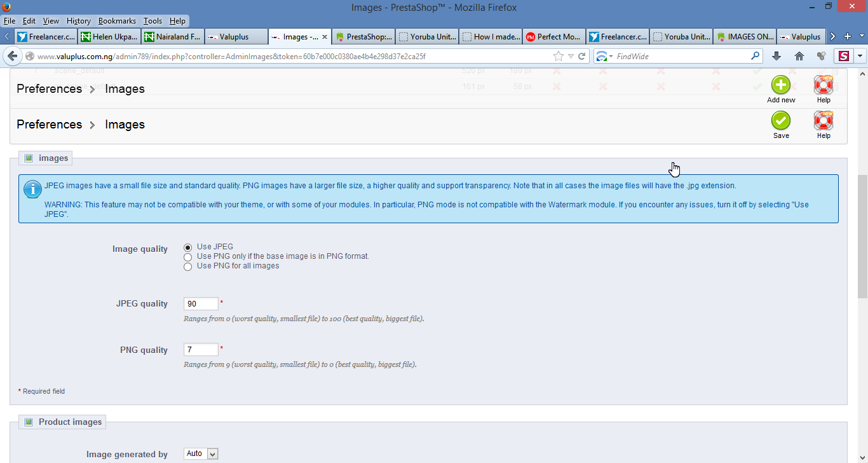Click the green Add new icon
Screen dimensions: 868x463
tap(781, 85)
